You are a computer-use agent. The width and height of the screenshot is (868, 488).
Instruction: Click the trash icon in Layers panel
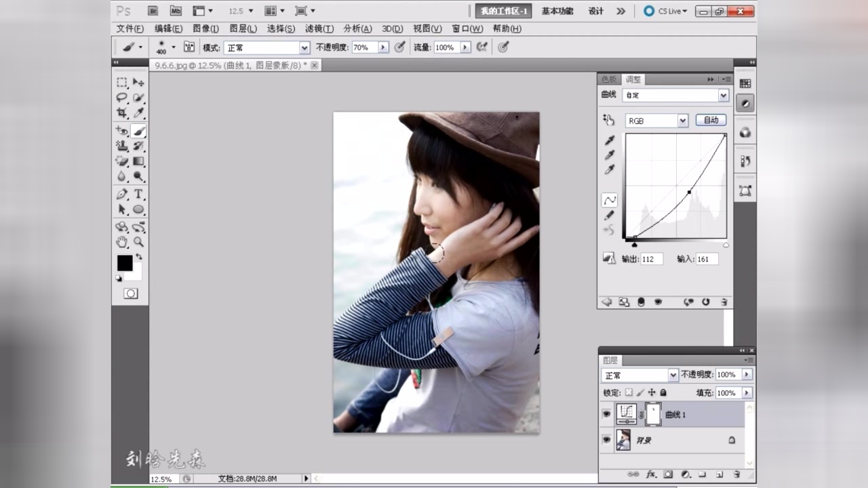coord(736,474)
